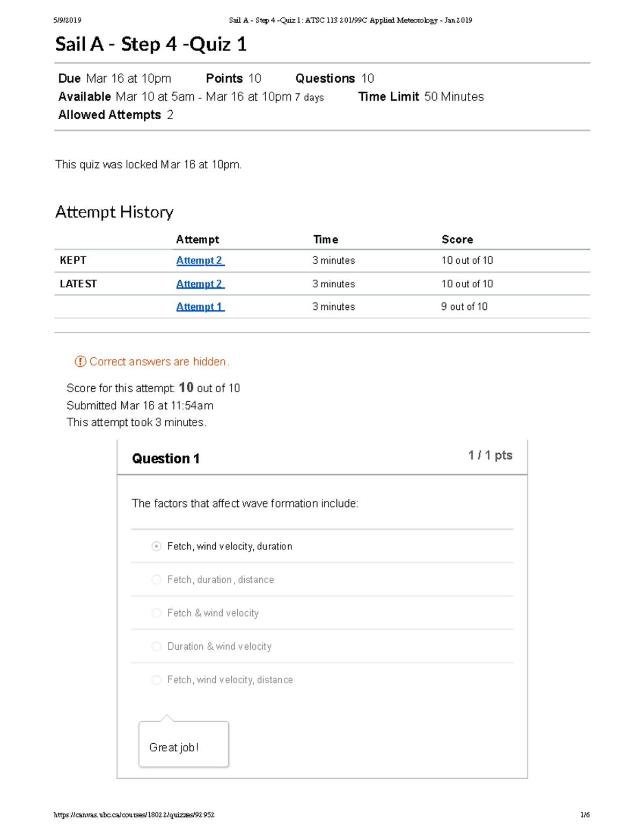
Task: Select 'Fetch, wind velocity, duration' radio option
Action: click(x=156, y=546)
